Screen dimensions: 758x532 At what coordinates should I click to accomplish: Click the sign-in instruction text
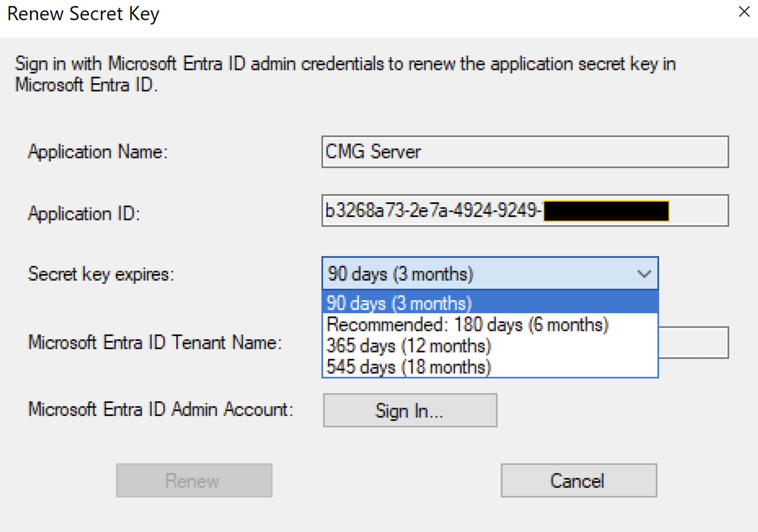[x=346, y=73]
